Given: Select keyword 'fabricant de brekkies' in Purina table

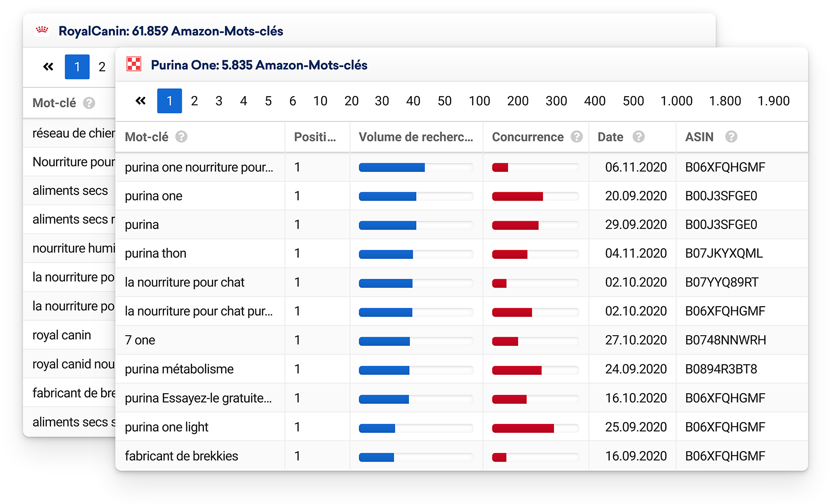Looking at the screenshot, I should click(x=181, y=456).
